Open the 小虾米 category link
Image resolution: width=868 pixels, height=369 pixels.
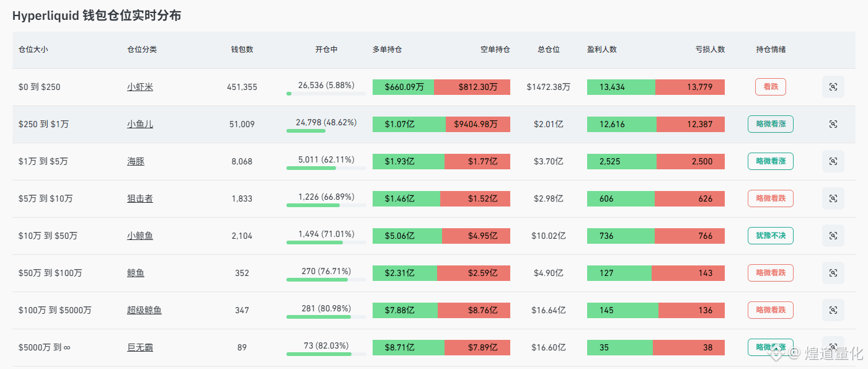pyautogui.click(x=140, y=87)
